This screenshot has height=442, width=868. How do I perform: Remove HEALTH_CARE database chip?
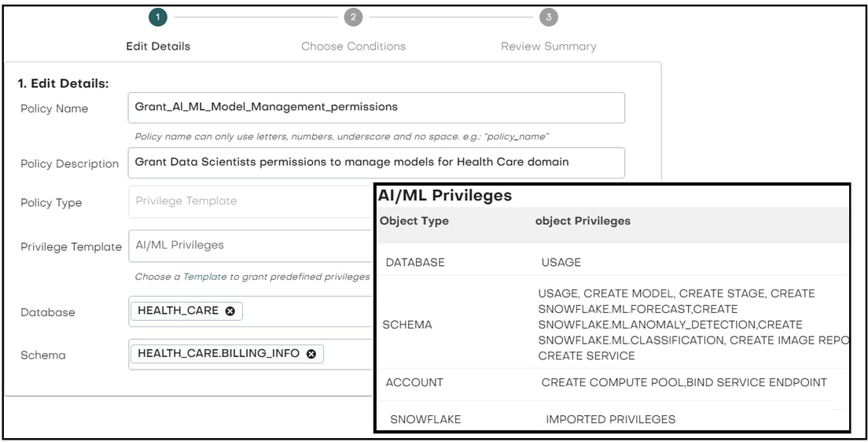coord(230,311)
